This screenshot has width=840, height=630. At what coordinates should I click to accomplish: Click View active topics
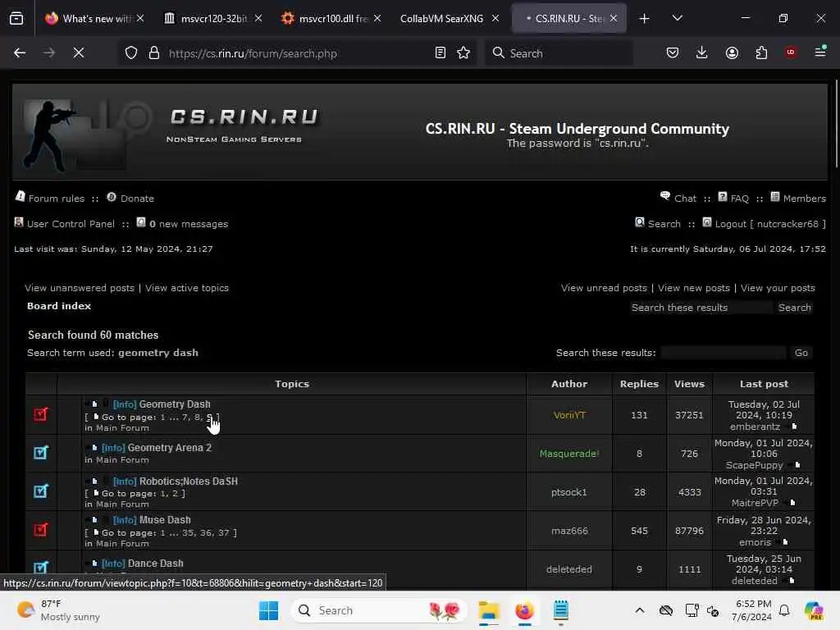(x=187, y=288)
